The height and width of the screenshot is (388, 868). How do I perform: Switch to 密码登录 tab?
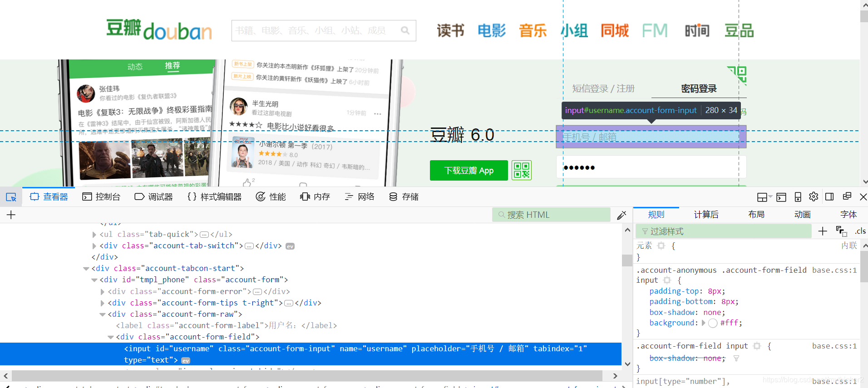[x=699, y=88]
